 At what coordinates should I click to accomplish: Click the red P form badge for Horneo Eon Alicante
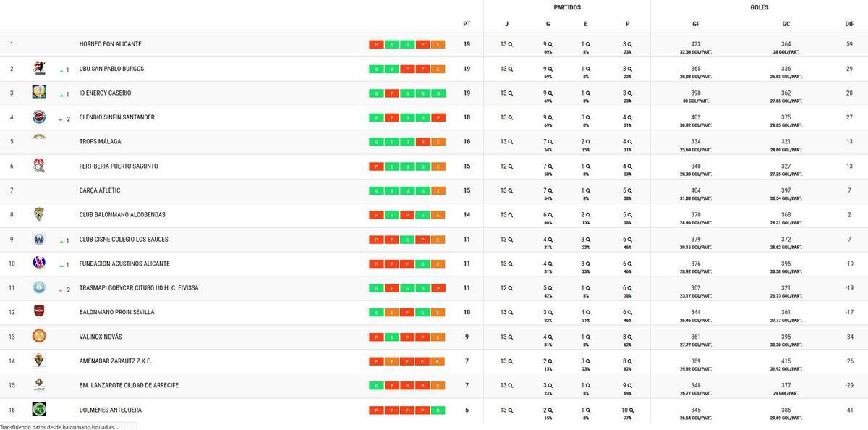pyautogui.click(x=375, y=43)
